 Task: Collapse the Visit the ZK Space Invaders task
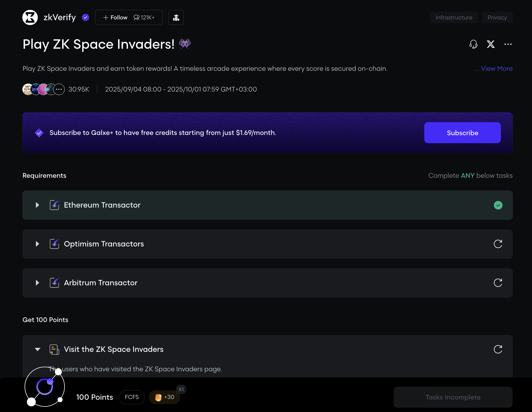[x=38, y=349]
